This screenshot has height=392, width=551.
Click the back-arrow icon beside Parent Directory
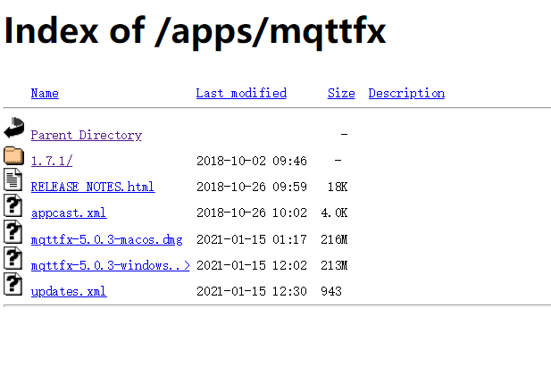[14, 128]
